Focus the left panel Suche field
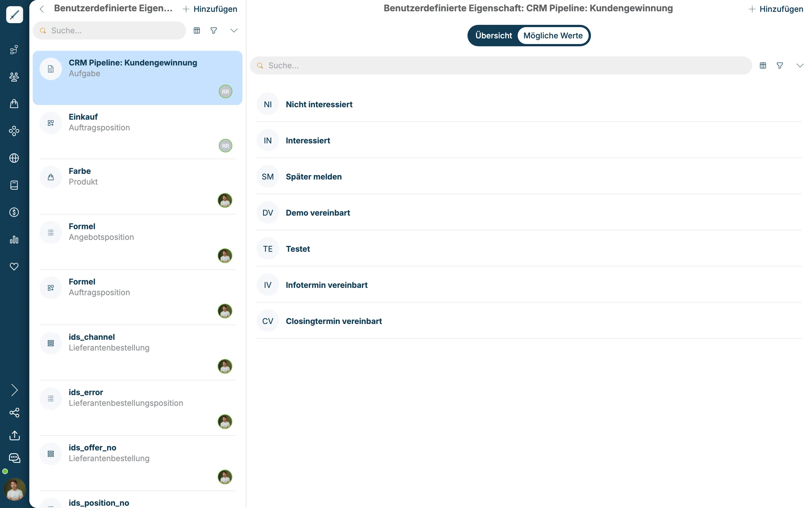This screenshot has width=812, height=508. click(x=109, y=30)
